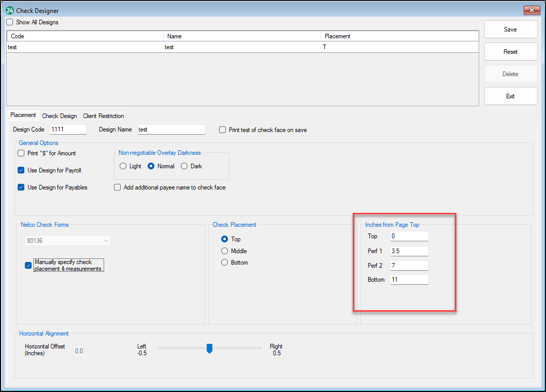Screen dimensions: 546x392
Task: Open the Client Restriction tab
Action: 104,116
